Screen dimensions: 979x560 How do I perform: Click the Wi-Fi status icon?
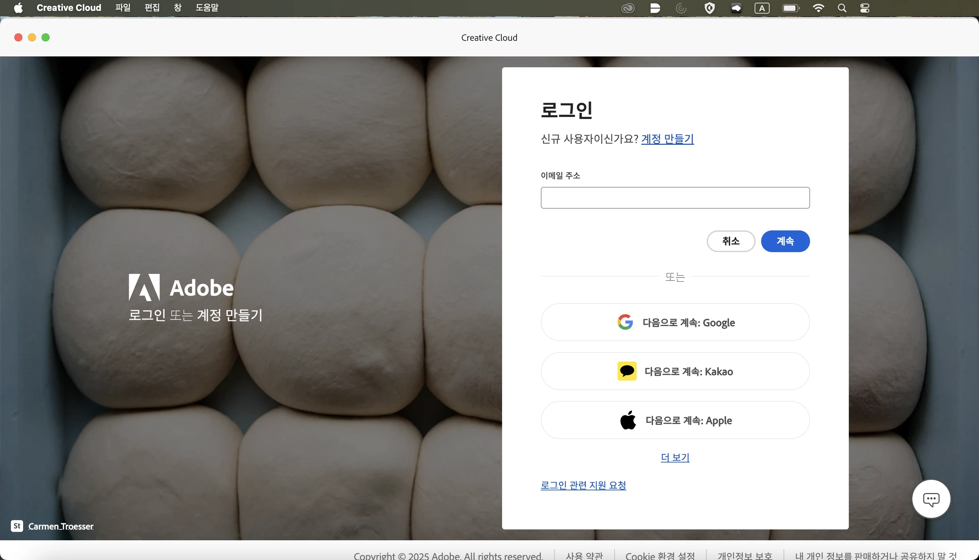[x=818, y=8]
